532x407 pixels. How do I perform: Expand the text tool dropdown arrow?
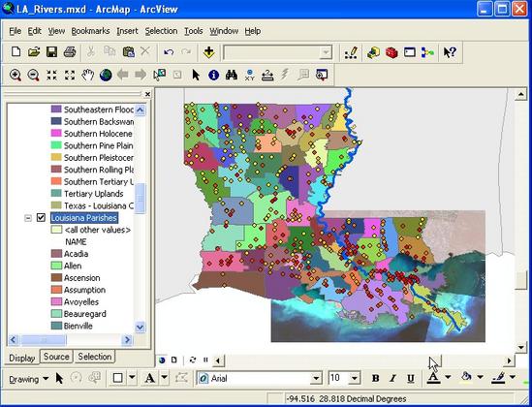[164, 378]
